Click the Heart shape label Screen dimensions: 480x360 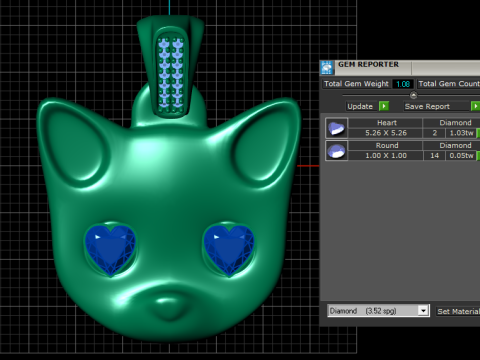[x=386, y=123]
